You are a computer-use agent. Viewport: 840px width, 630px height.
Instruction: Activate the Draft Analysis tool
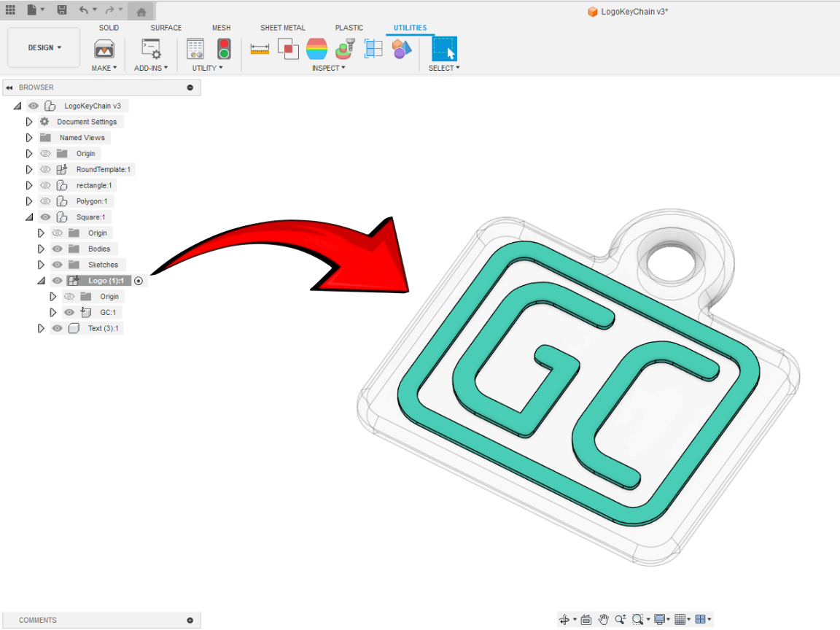(x=344, y=49)
